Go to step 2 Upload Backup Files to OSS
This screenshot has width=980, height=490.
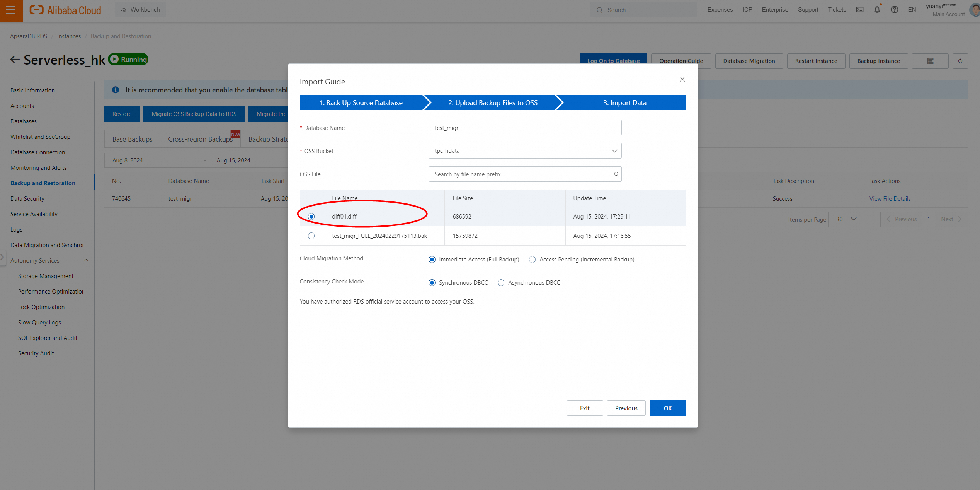click(493, 103)
